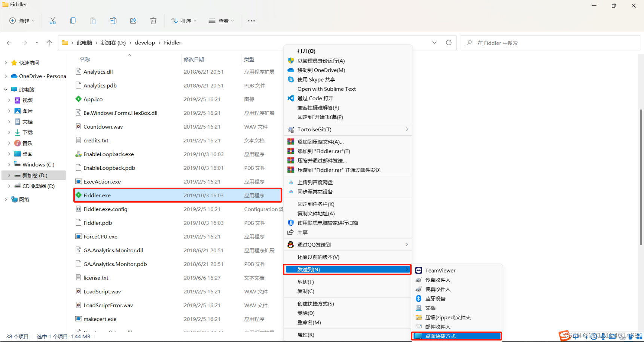Click the vertical scrollbar of file list

click(641, 177)
